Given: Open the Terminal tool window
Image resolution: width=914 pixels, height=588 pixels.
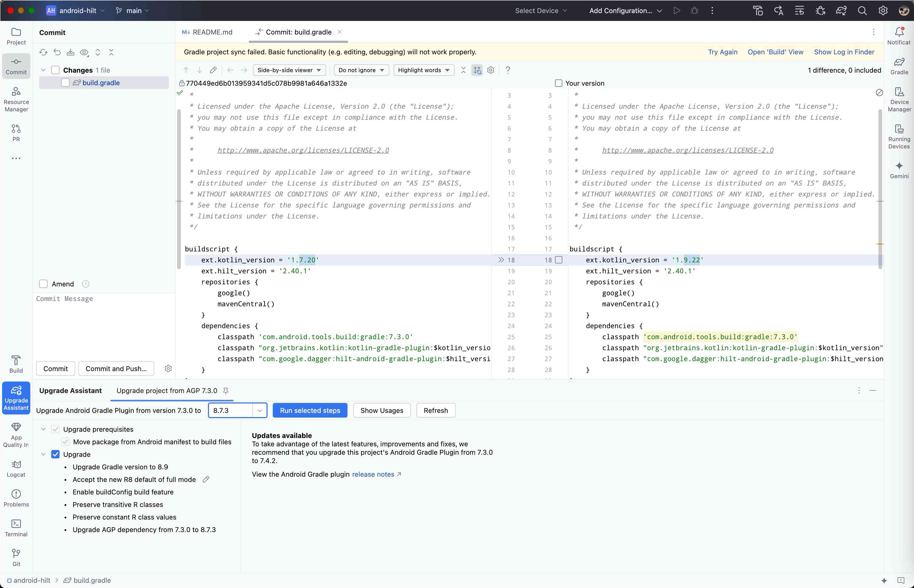Looking at the screenshot, I should click(x=16, y=528).
